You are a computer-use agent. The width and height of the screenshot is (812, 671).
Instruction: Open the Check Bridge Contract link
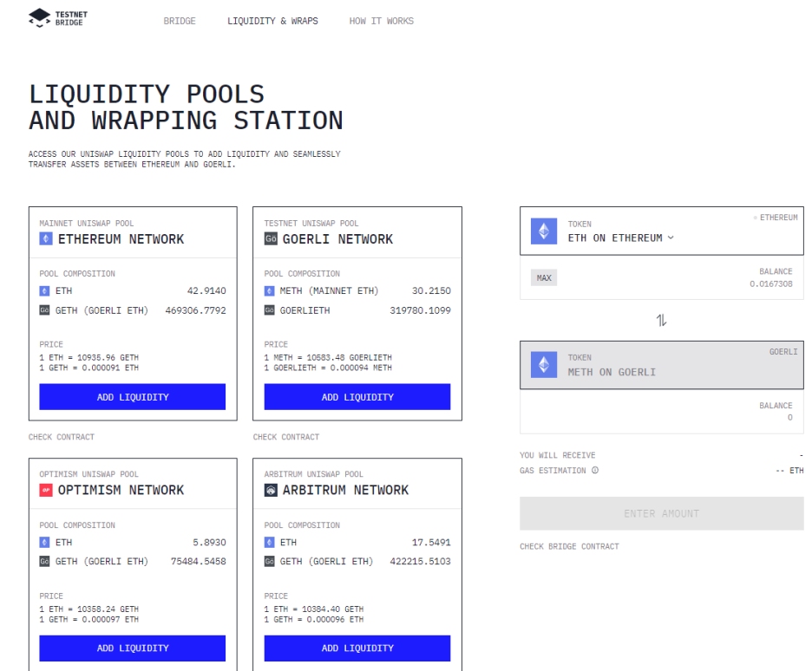(570, 546)
